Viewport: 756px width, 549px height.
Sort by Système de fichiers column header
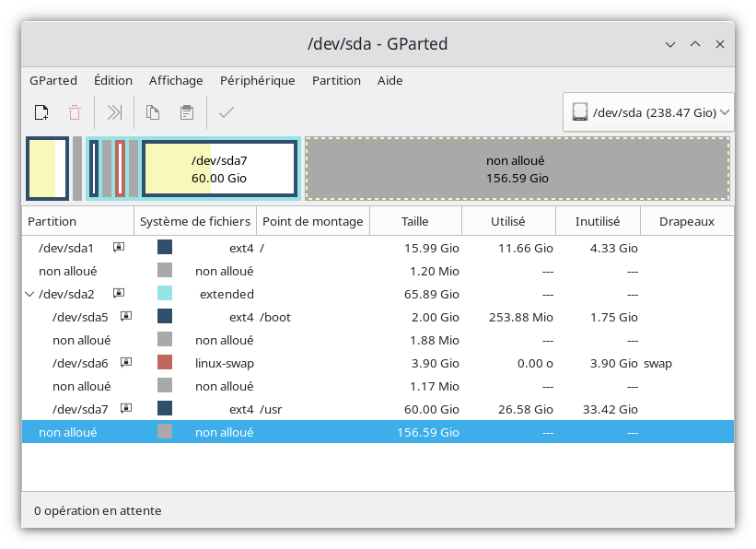(x=195, y=221)
